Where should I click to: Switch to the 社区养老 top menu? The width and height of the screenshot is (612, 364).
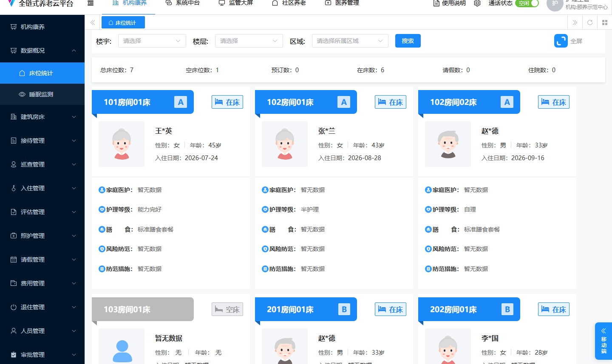click(x=289, y=3)
